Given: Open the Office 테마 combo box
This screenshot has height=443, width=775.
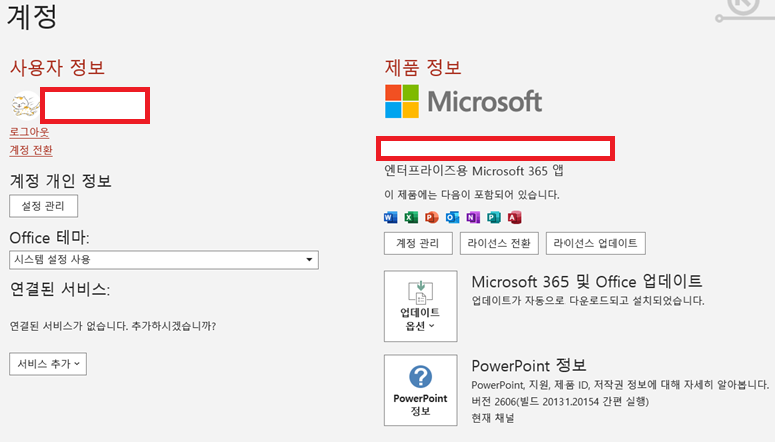Looking at the screenshot, I should tap(164, 260).
